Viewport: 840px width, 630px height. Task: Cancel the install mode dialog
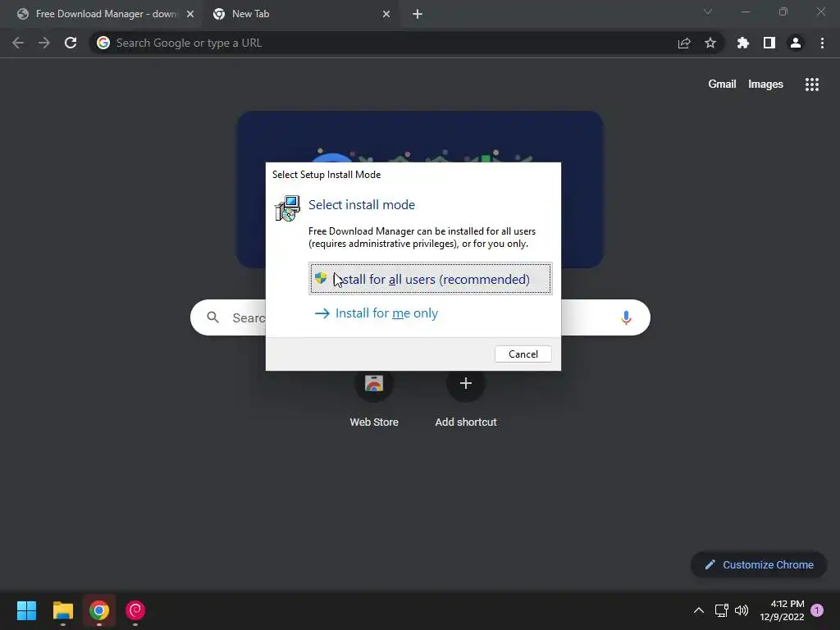click(523, 354)
